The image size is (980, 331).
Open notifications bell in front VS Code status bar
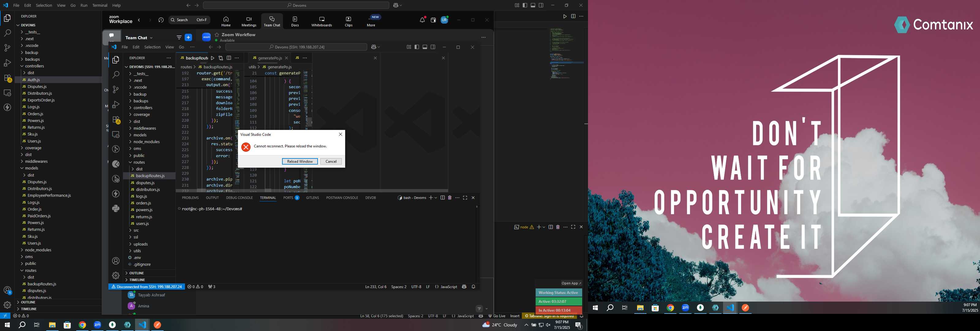point(474,287)
